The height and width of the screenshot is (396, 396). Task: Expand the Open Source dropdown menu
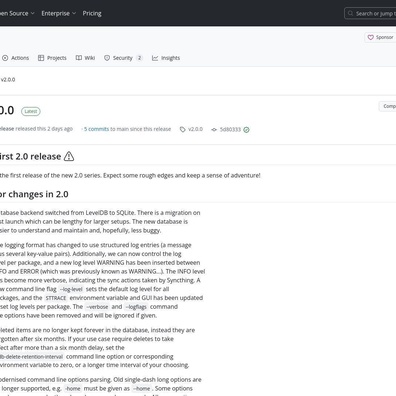(x=17, y=13)
